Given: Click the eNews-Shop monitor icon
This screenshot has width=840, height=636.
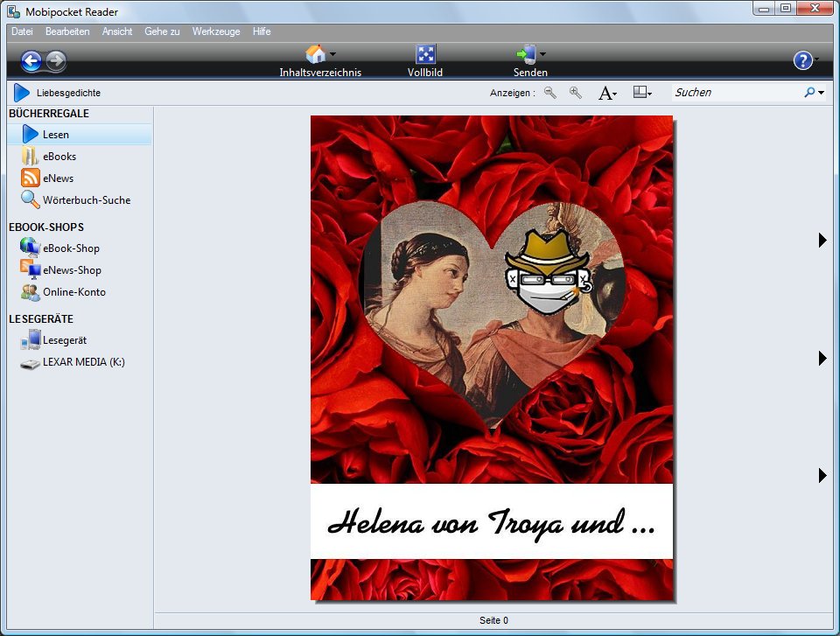Looking at the screenshot, I should click(x=31, y=269).
